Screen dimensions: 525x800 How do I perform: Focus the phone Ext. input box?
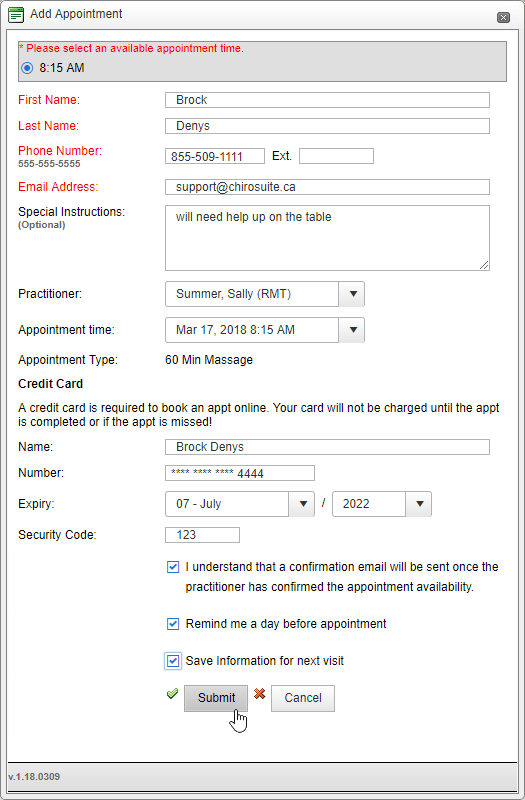coord(336,156)
